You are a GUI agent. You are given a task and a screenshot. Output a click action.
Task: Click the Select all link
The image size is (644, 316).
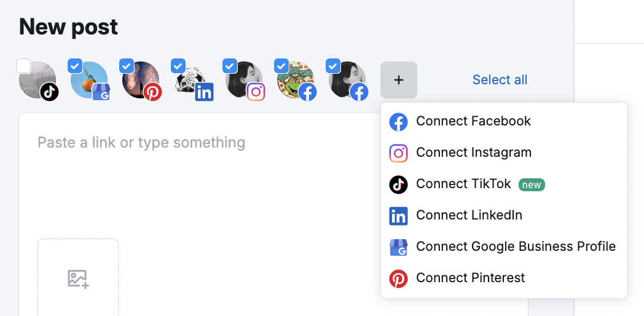(x=500, y=80)
